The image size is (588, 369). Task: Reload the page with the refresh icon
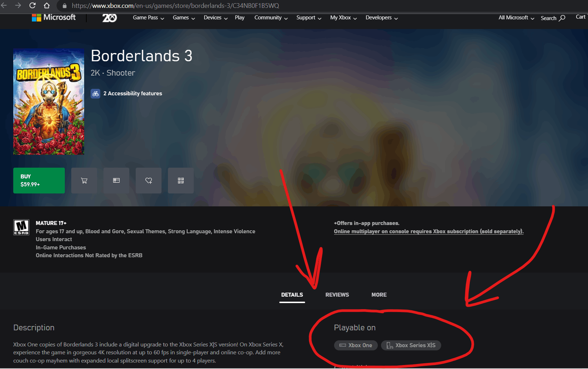(32, 5)
